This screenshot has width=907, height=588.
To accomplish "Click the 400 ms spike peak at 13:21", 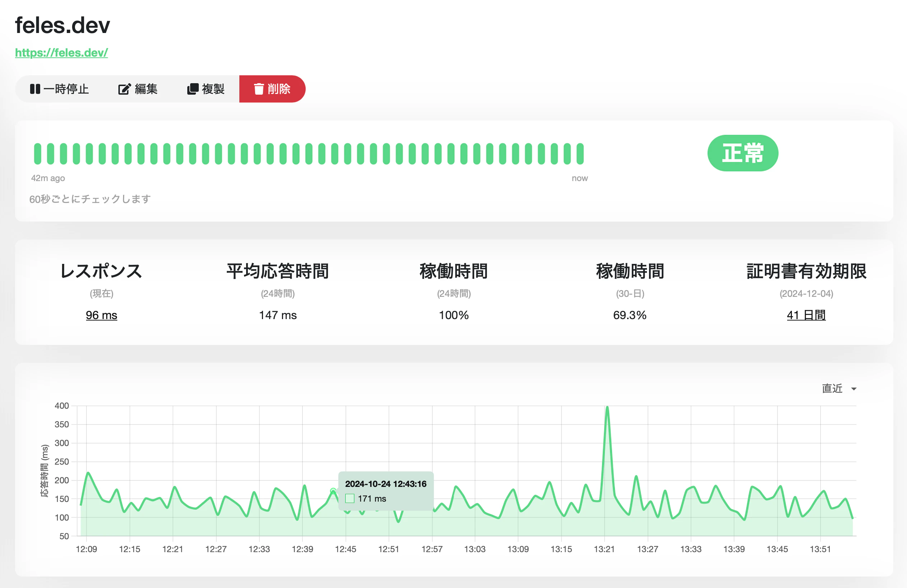I will (x=607, y=407).
